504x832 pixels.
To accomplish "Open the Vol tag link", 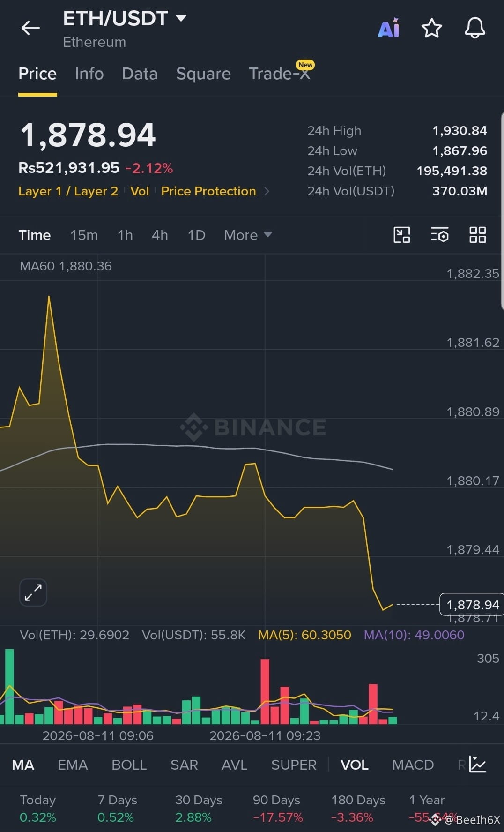I will pyautogui.click(x=140, y=191).
